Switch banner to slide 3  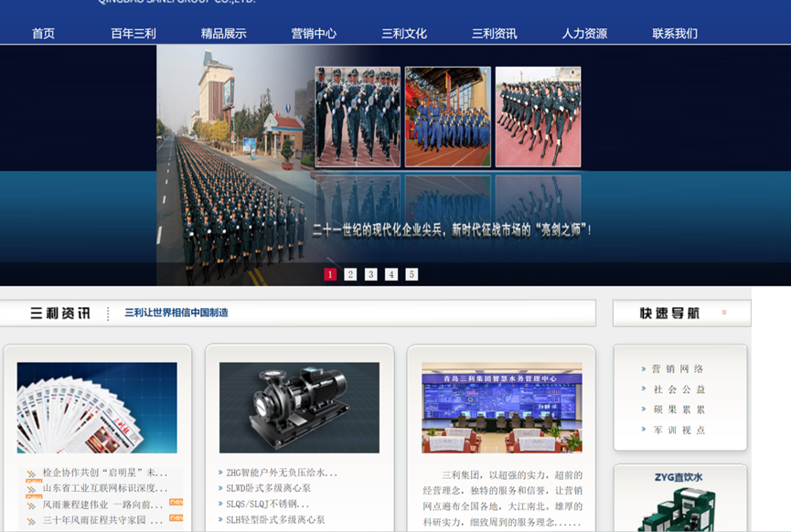coord(370,274)
